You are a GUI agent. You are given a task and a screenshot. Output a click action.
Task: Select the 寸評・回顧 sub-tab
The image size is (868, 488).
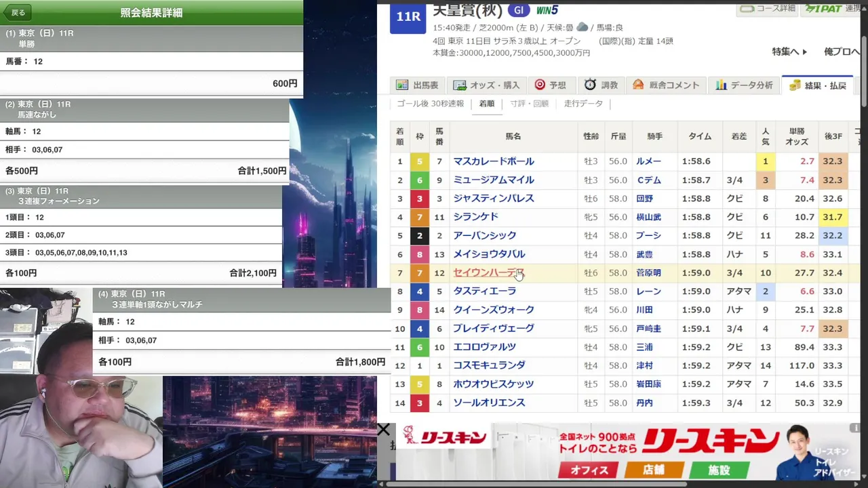click(529, 104)
